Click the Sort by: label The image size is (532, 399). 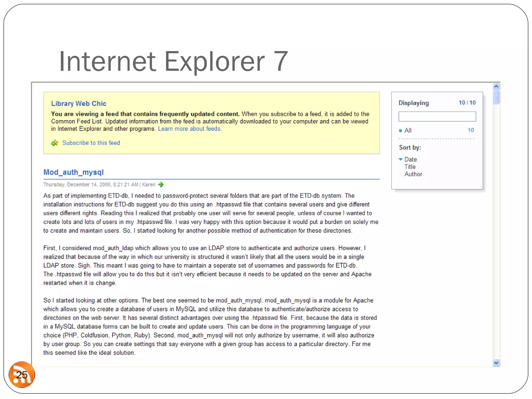click(410, 148)
